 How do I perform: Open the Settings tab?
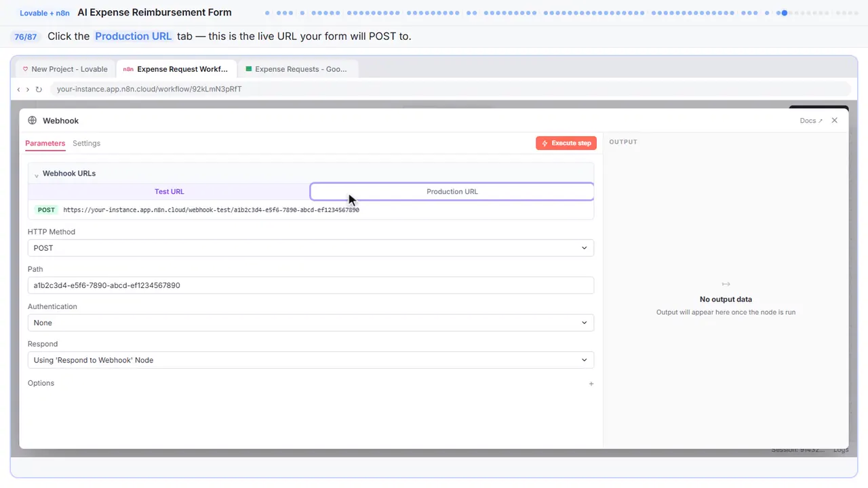(86, 143)
